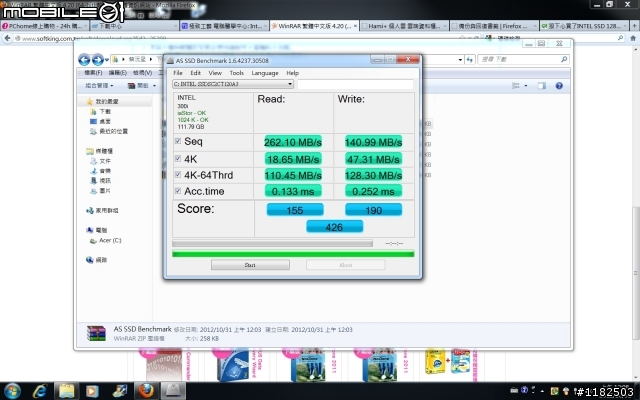640x400 pixels.
Task: Switch to the Hami+ Firefox tab
Action: click(x=404, y=26)
